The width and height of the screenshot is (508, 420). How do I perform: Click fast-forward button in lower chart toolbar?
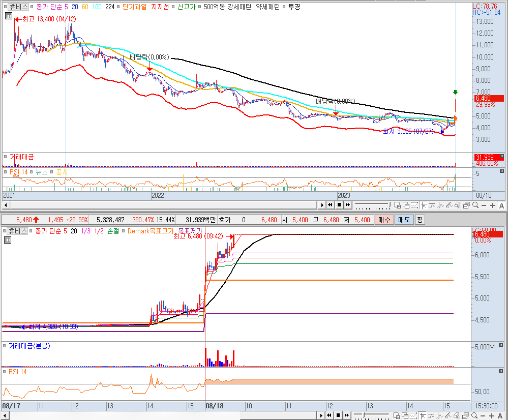pyautogui.click(x=347, y=415)
